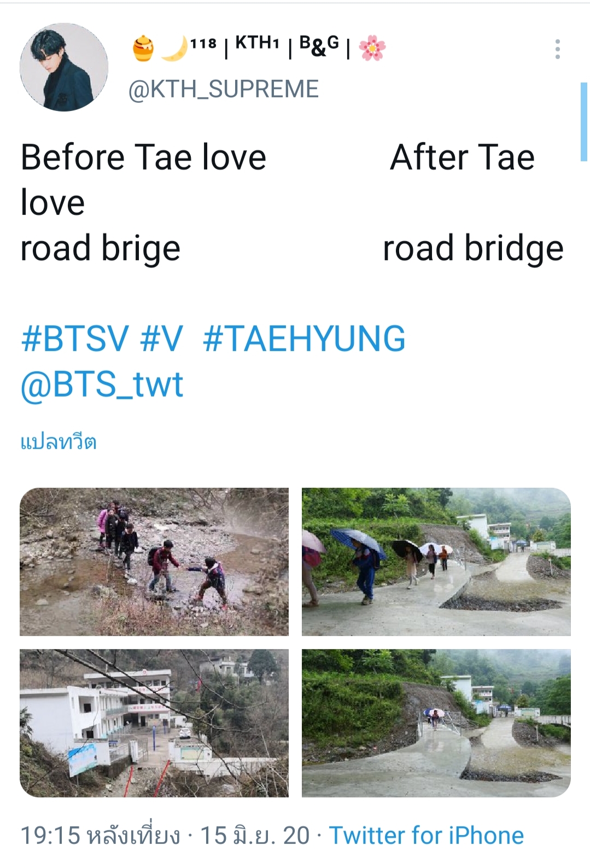Tap the honey pot emoji in display name
The width and height of the screenshot is (590, 868).
pos(143,48)
